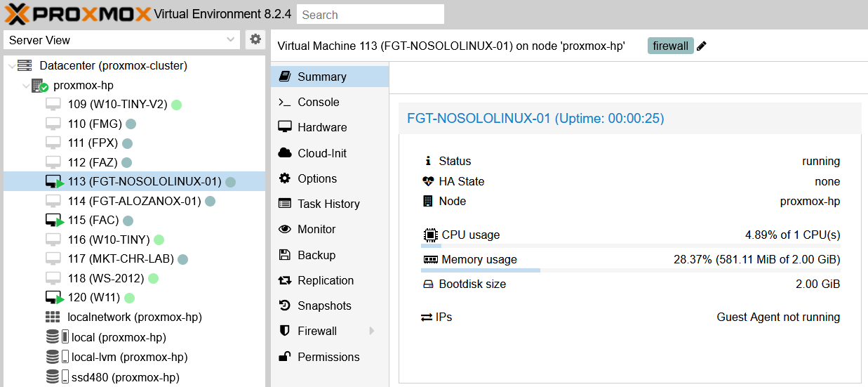
Task: Click the HA State heartbeat icon
Action: pos(428,181)
